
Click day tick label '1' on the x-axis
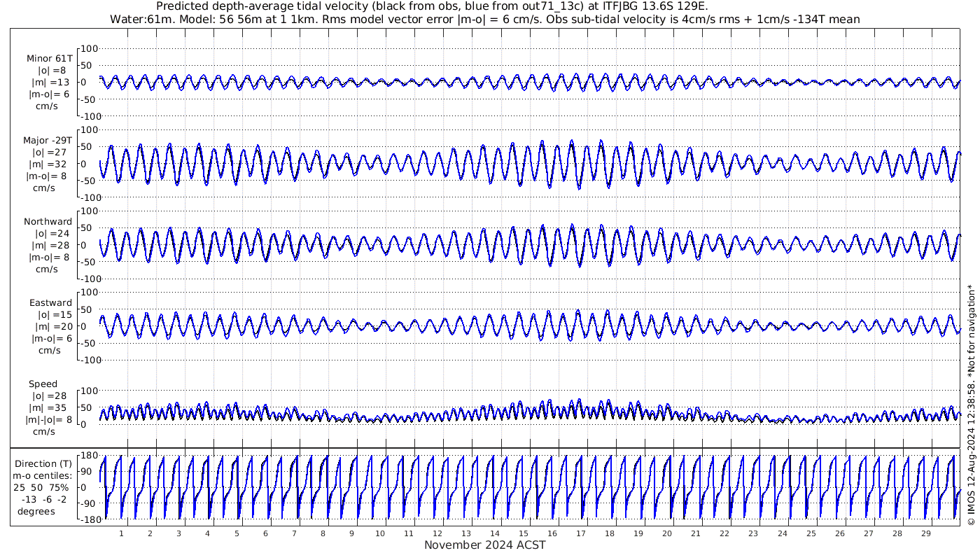[122, 533]
